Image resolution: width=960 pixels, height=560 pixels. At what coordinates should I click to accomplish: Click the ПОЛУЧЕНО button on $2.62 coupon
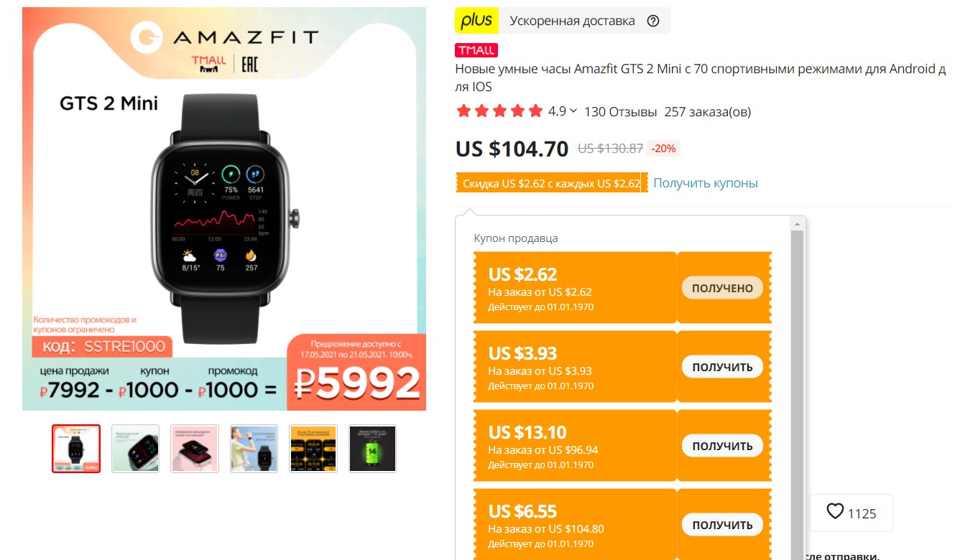722,288
